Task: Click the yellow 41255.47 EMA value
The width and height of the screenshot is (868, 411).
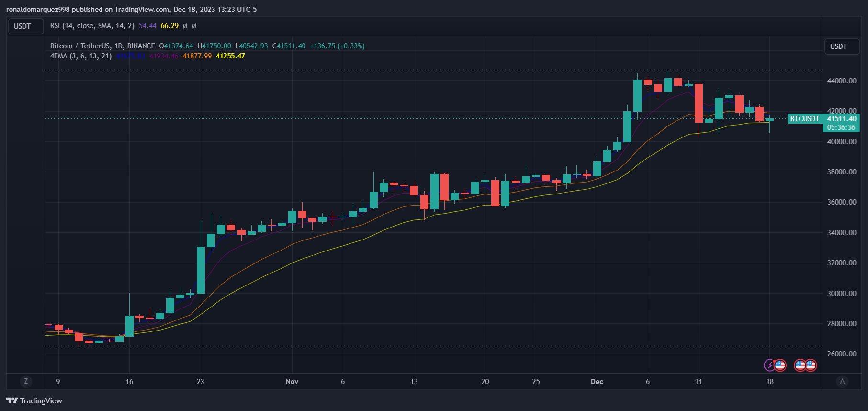Action: click(x=230, y=56)
